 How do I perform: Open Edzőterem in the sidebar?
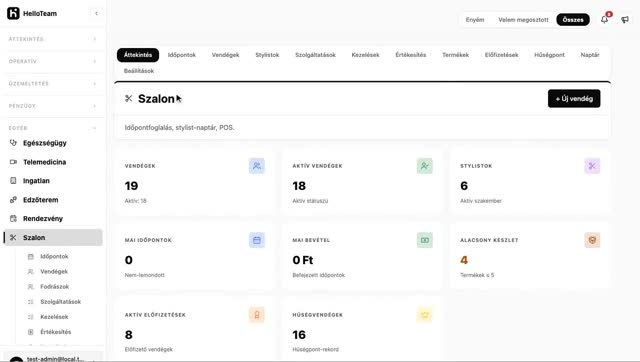click(52, 200)
